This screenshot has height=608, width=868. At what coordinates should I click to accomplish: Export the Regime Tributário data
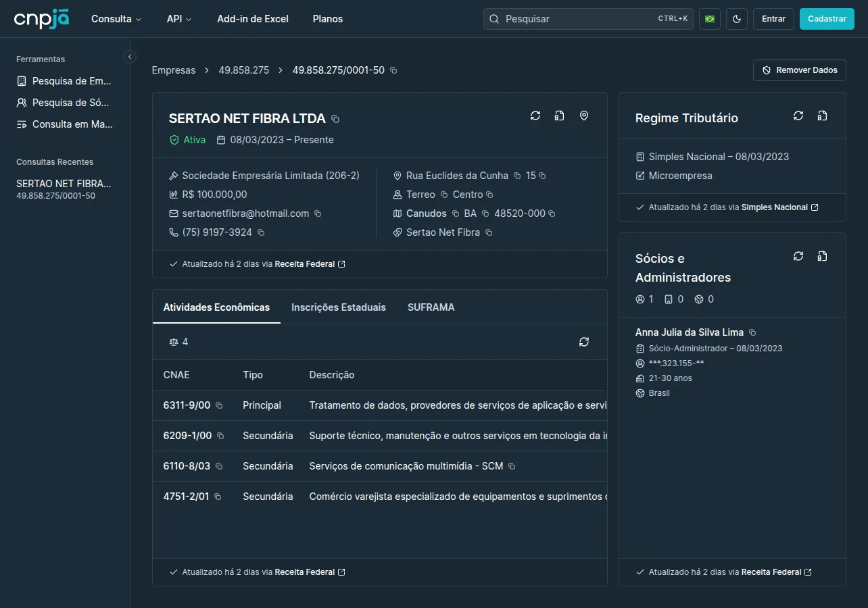822,116
